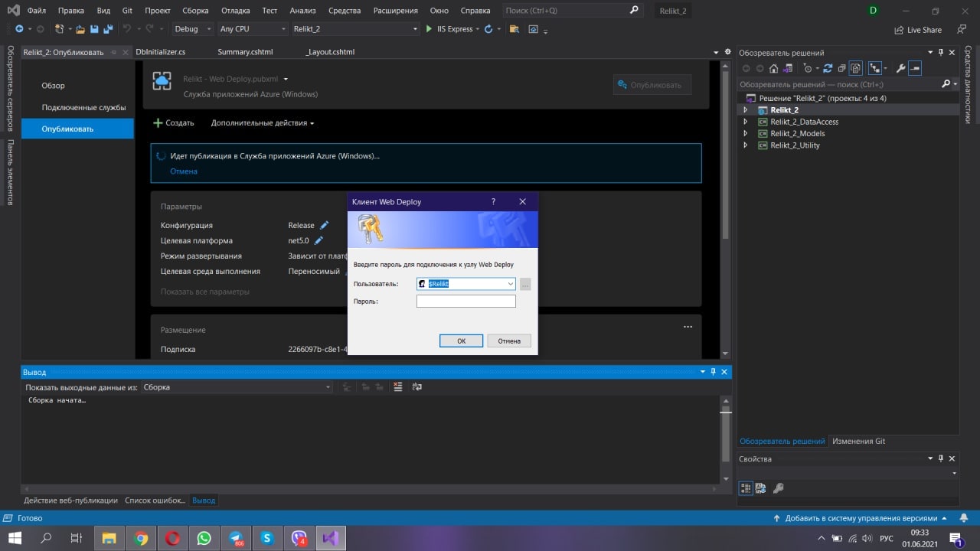Click the search magnifier in top search box
980x551 pixels.
pos(634,11)
